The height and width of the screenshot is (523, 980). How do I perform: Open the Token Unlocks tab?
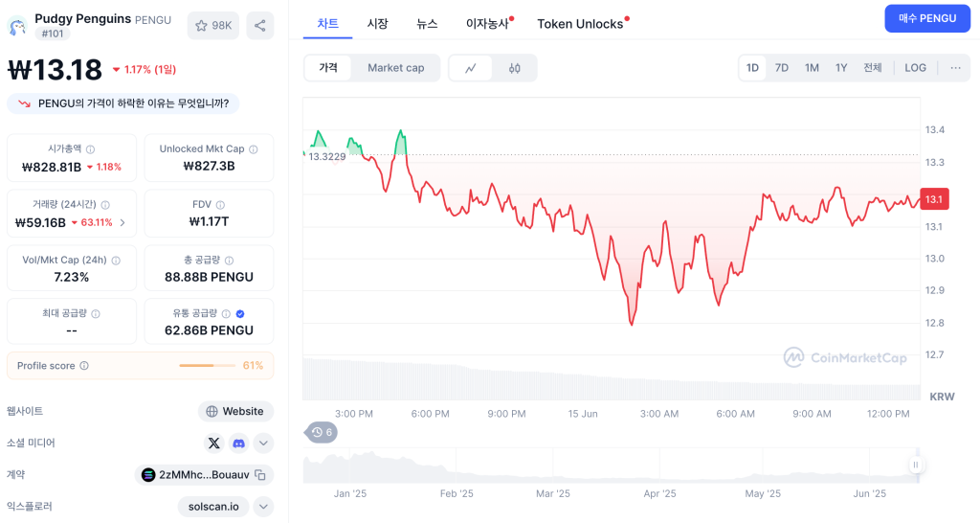[x=581, y=24]
